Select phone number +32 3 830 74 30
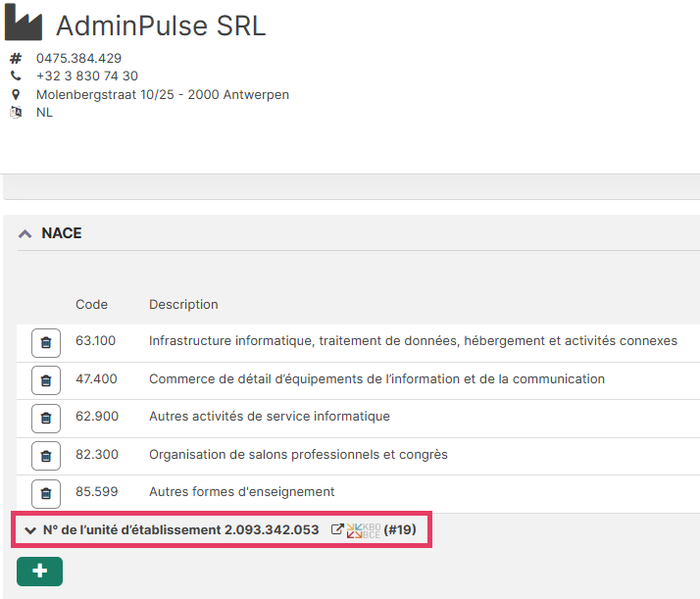 (87, 75)
